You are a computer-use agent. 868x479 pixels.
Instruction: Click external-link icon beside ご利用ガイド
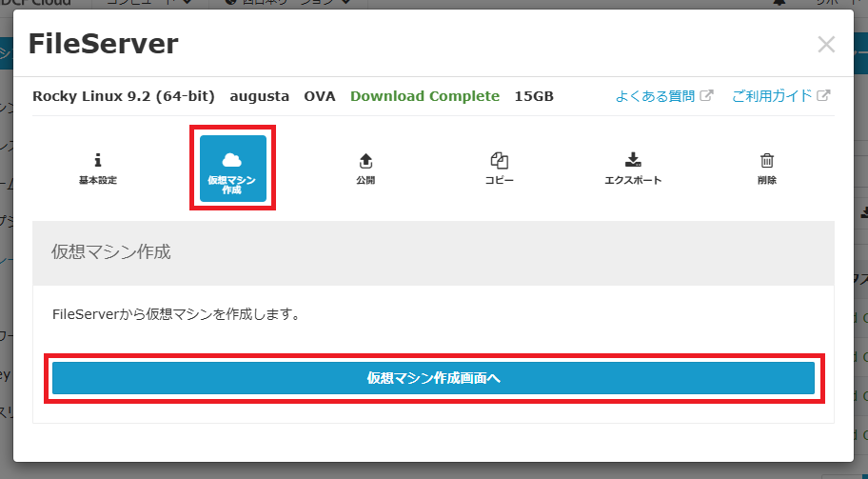point(824,96)
